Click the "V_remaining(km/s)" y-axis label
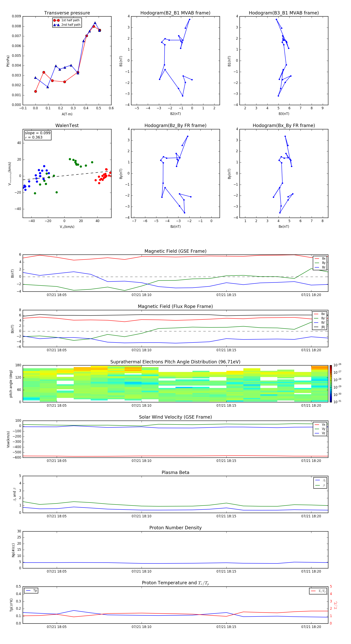The width and height of the screenshot is (351, 644). click(x=10, y=173)
